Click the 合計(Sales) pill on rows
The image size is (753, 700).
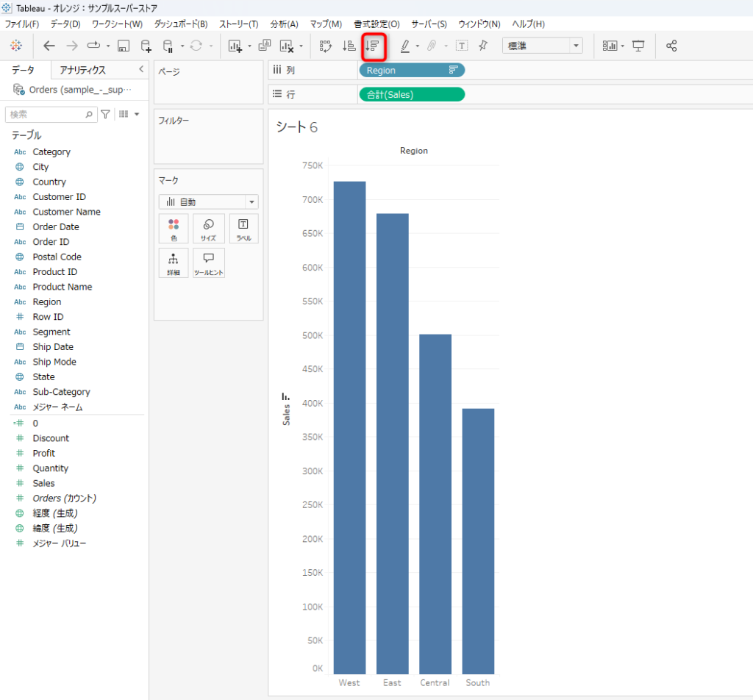(411, 94)
